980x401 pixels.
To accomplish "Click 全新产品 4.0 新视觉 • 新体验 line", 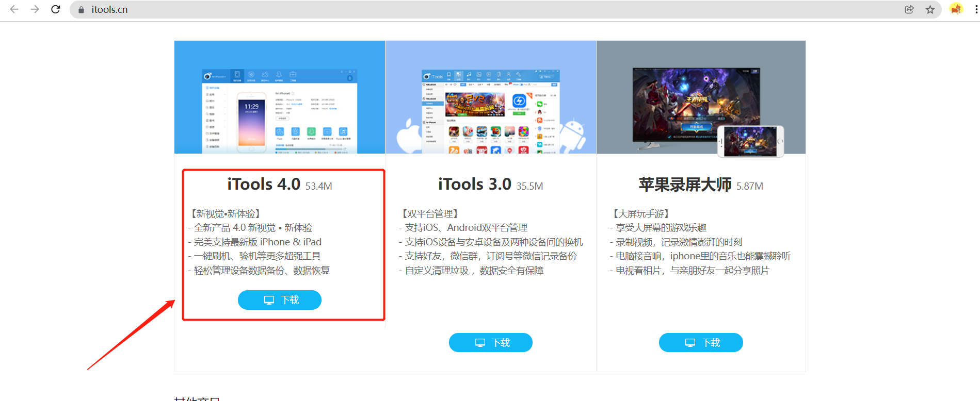I will (x=250, y=228).
